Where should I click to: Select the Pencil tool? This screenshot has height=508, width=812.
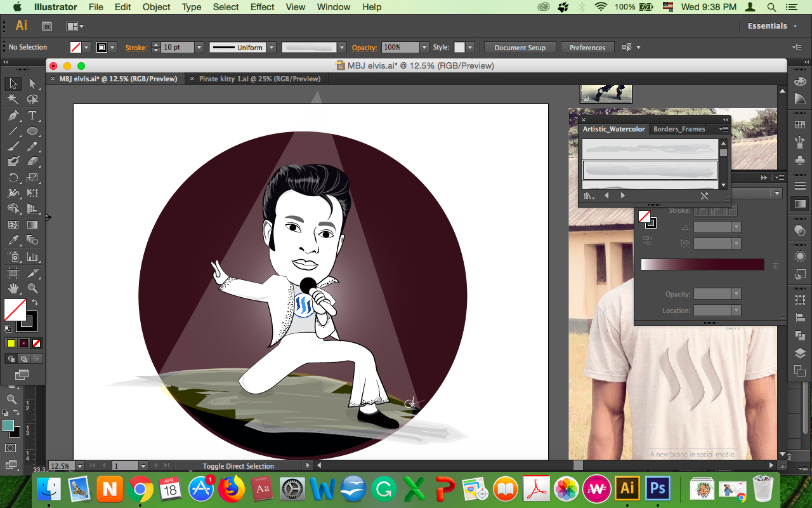tap(32, 147)
